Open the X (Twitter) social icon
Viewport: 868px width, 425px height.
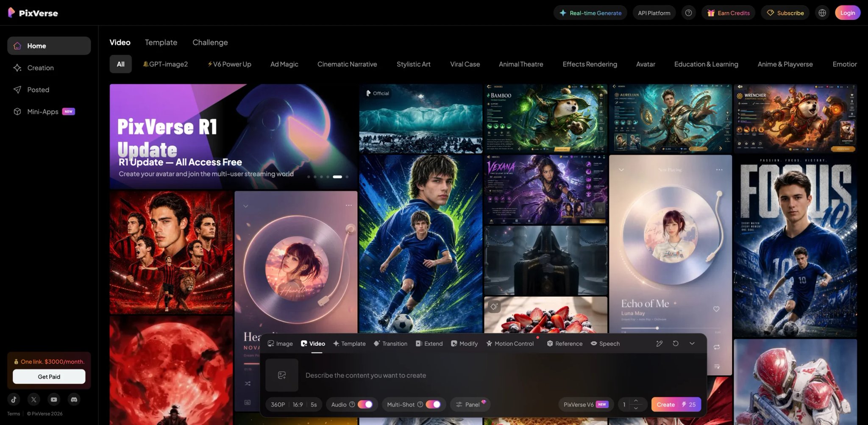(x=34, y=399)
